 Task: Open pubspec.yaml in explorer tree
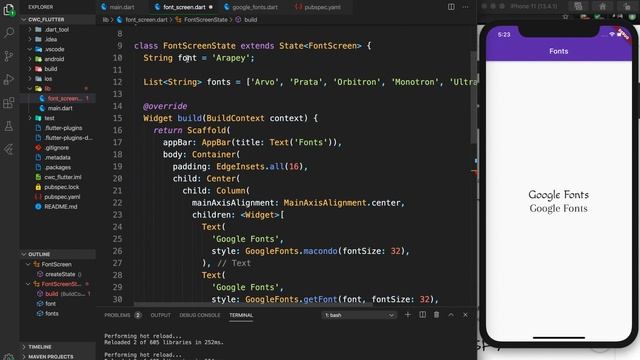pos(58,197)
